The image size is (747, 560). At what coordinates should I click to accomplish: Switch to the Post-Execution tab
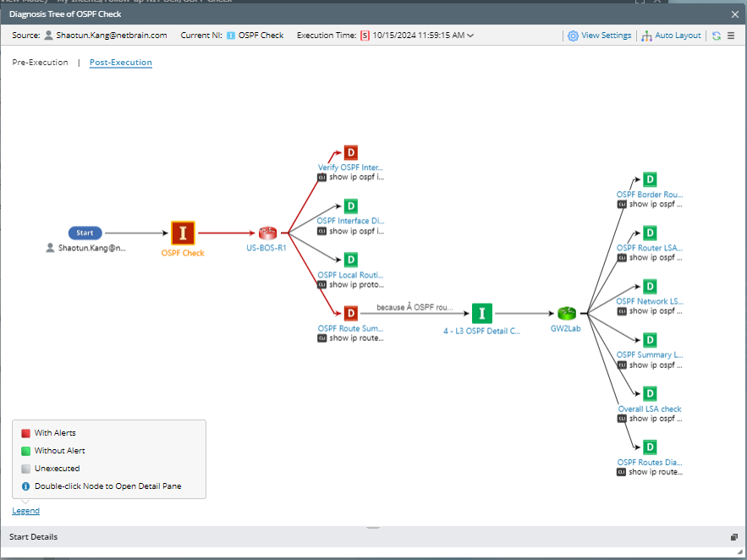[120, 62]
